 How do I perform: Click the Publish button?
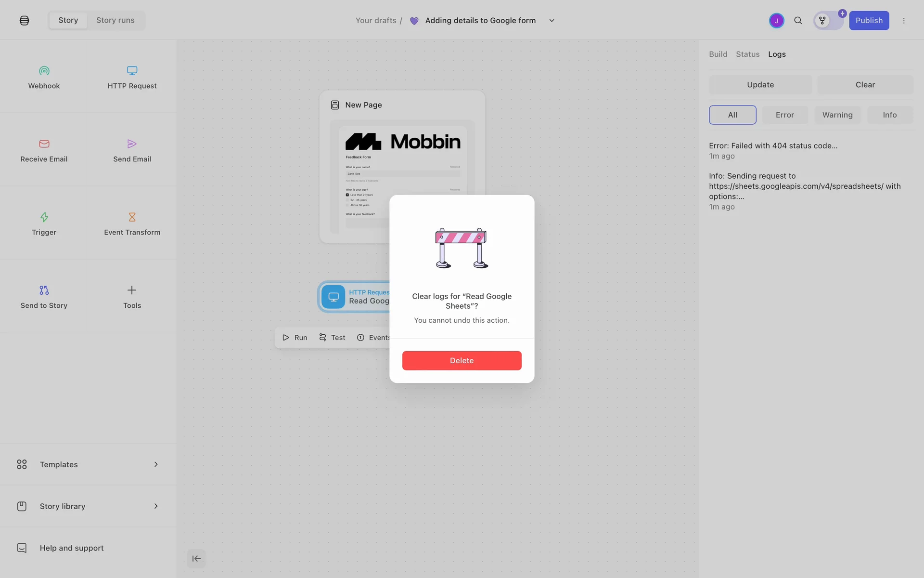(x=869, y=21)
